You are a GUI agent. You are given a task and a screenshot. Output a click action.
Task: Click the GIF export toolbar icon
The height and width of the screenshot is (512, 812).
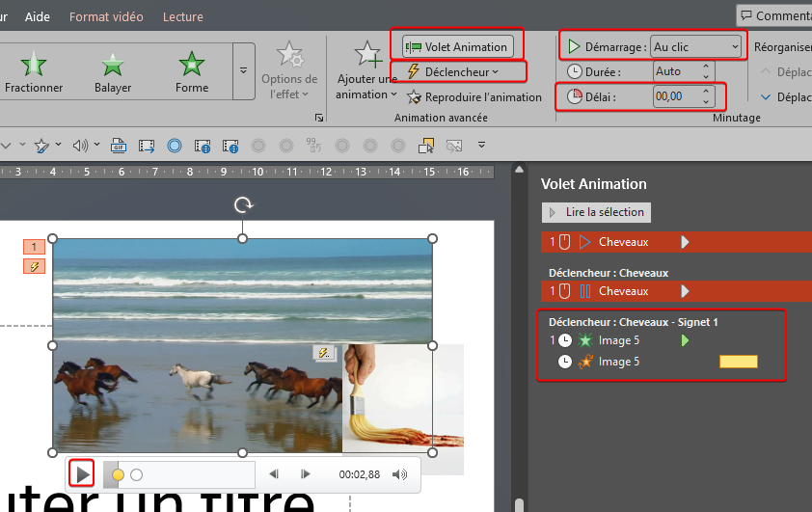point(119,146)
